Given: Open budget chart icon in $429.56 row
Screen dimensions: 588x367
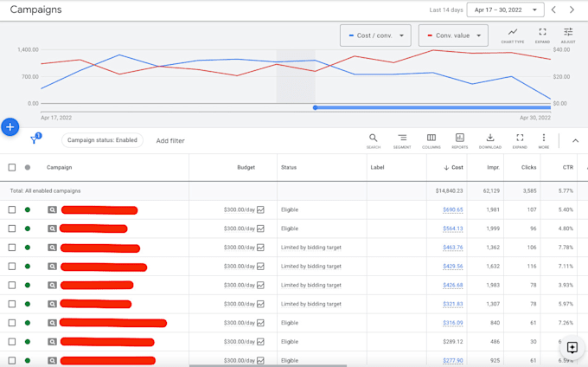Looking at the screenshot, I should 260,266.
